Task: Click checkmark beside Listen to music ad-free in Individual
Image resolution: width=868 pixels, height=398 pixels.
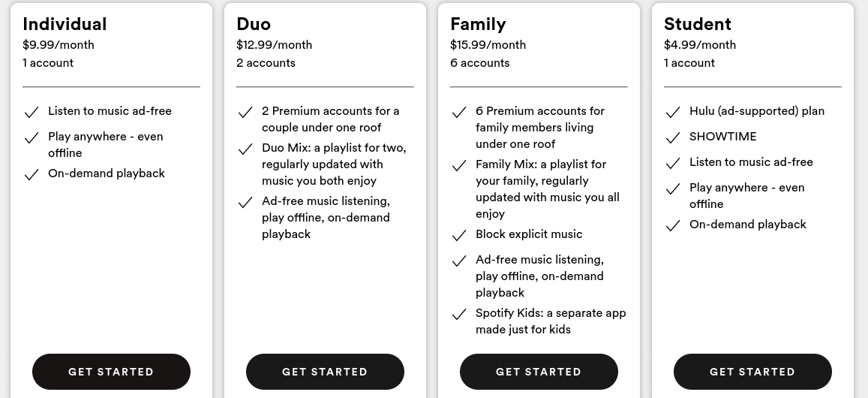Action: click(x=32, y=113)
